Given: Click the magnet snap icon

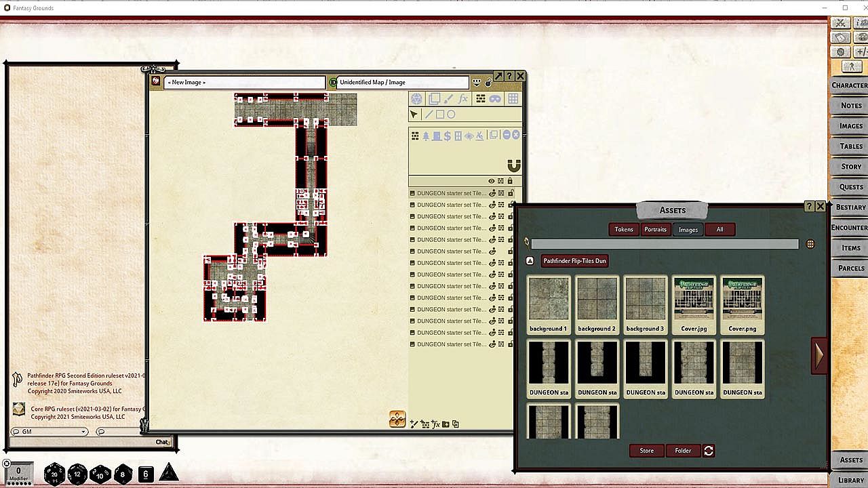Looking at the screenshot, I should click(x=514, y=165).
